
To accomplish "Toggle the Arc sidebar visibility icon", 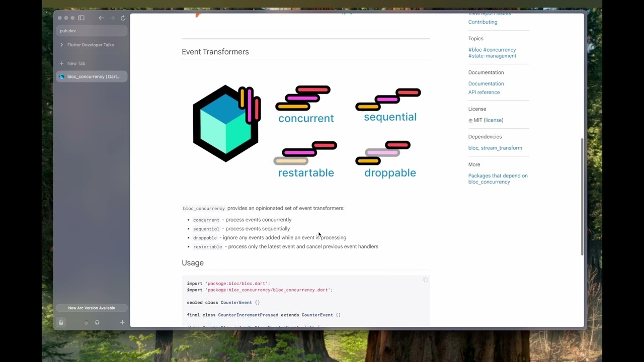I will click(x=81, y=18).
